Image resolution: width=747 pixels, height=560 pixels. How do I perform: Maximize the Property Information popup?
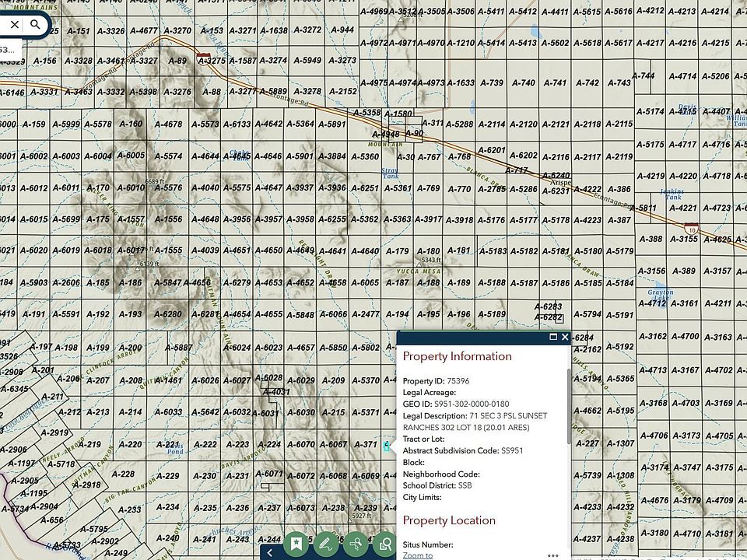click(553, 337)
